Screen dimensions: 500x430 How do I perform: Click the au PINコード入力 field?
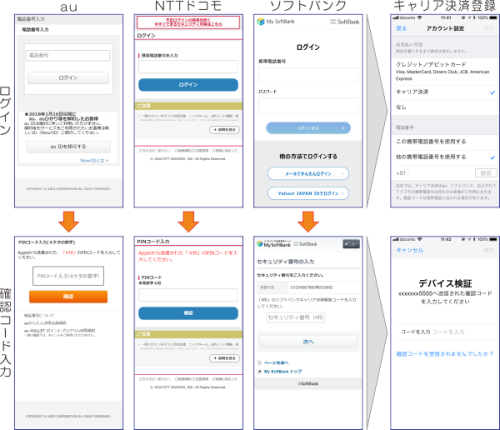click(x=68, y=276)
